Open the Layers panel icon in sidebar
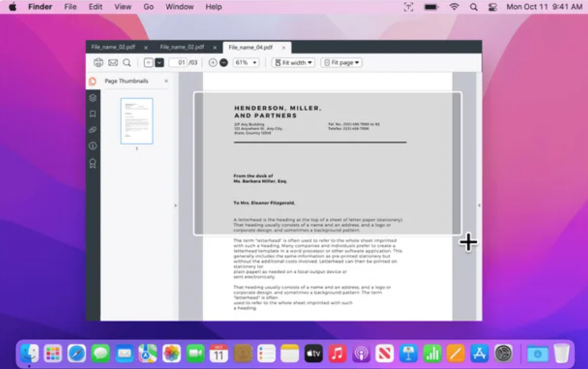Viewport: 588px width, 369px height. coord(93,98)
